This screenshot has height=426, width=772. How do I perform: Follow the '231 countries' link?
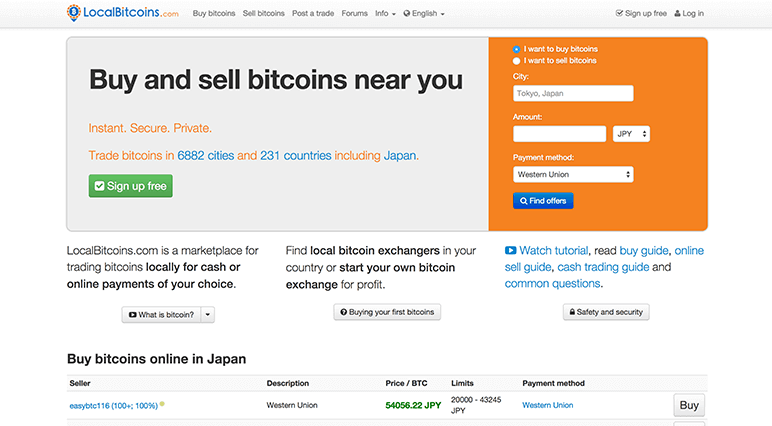pyautogui.click(x=295, y=156)
